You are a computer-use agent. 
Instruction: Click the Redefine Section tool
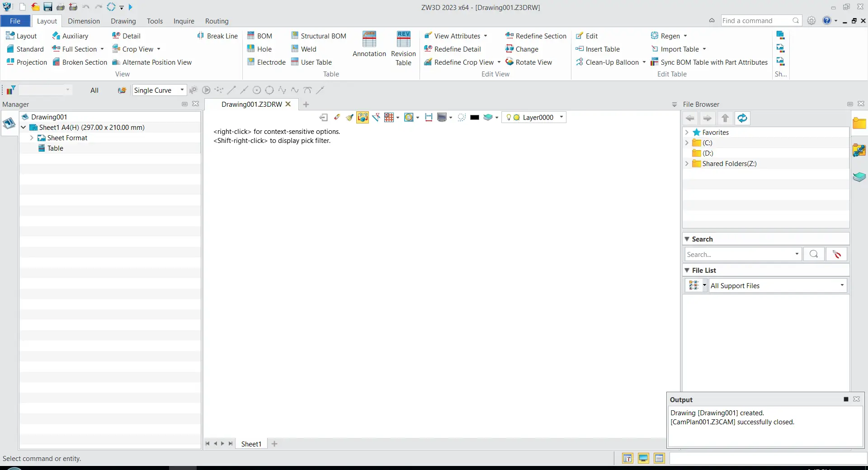click(x=536, y=36)
